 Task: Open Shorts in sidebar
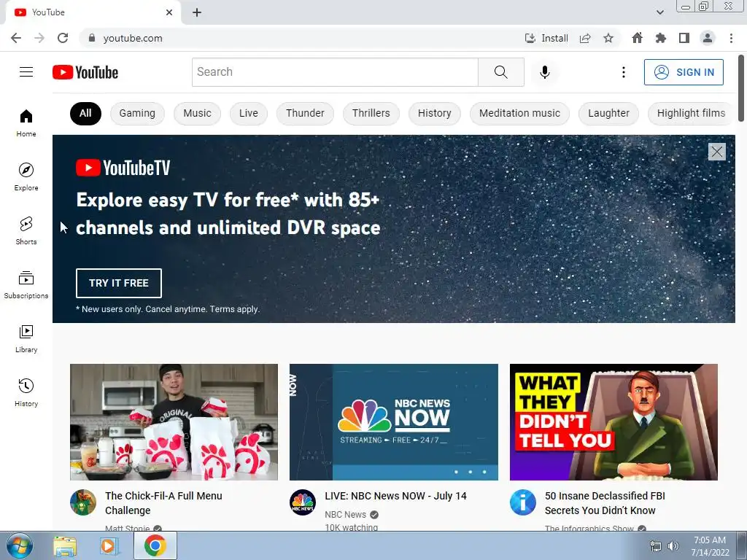coord(26,230)
